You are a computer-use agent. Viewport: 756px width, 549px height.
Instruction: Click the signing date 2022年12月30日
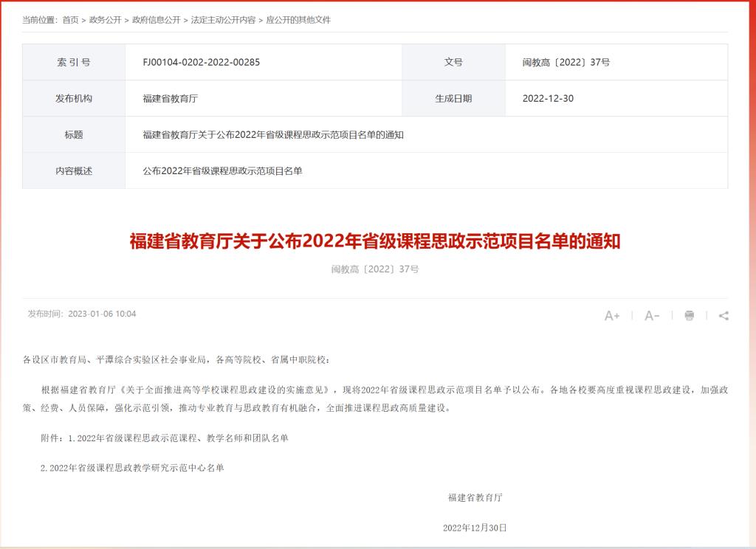[475, 528]
